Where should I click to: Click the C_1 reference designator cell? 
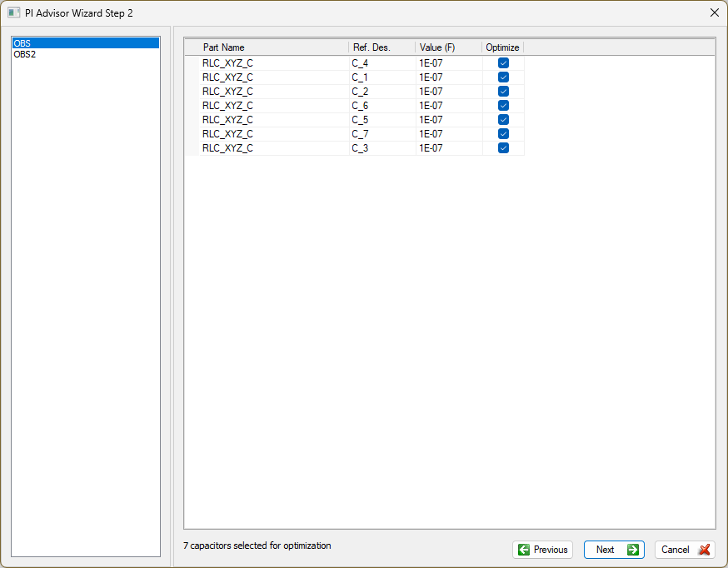click(x=382, y=77)
